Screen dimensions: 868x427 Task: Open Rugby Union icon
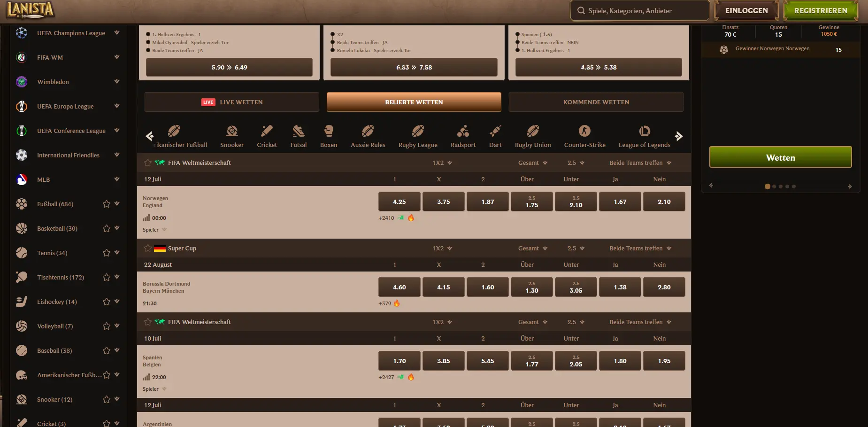(533, 131)
